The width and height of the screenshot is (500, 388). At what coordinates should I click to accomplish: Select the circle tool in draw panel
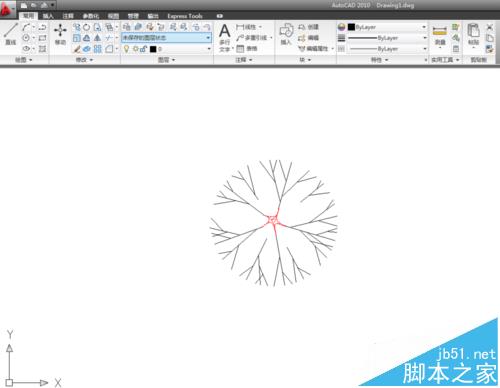[x=26, y=38]
